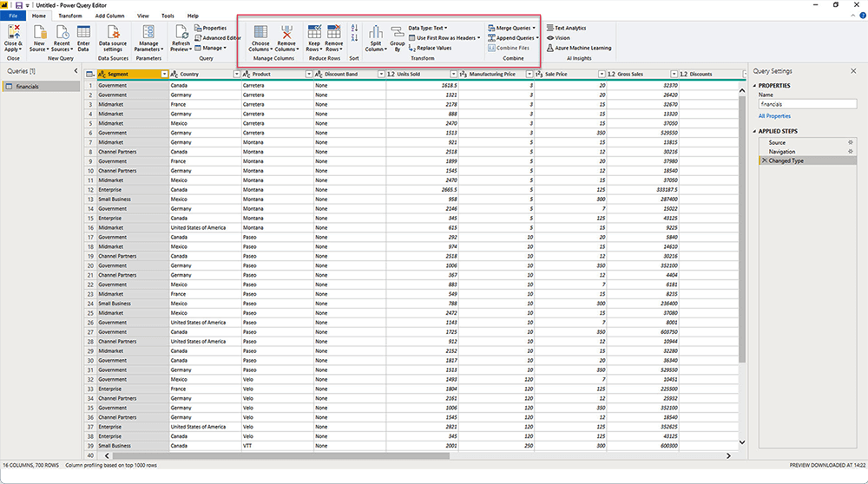Switch to the View tab
Image resolution: width=868 pixels, height=484 pixels.
pyautogui.click(x=143, y=16)
